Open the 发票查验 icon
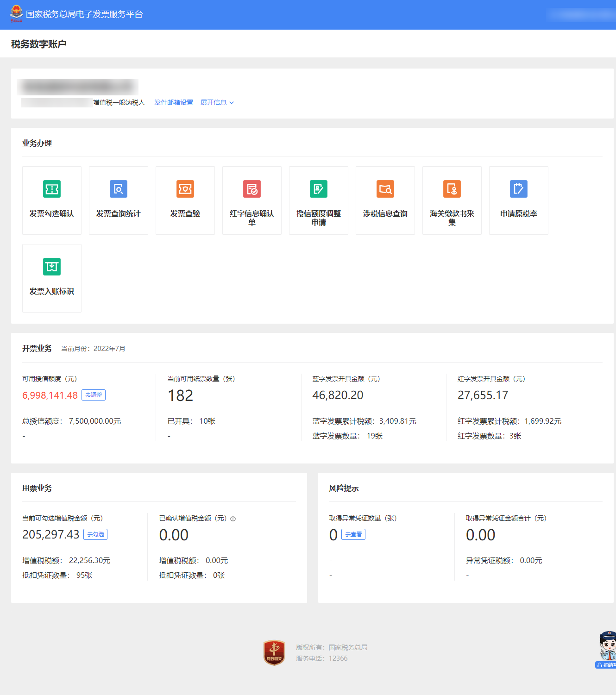The height and width of the screenshot is (695, 616). (185, 189)
